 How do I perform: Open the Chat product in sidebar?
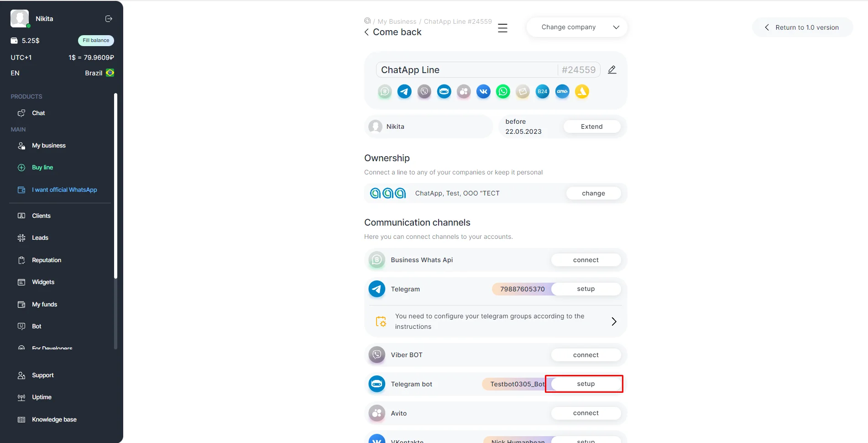[x=38, y=113]
